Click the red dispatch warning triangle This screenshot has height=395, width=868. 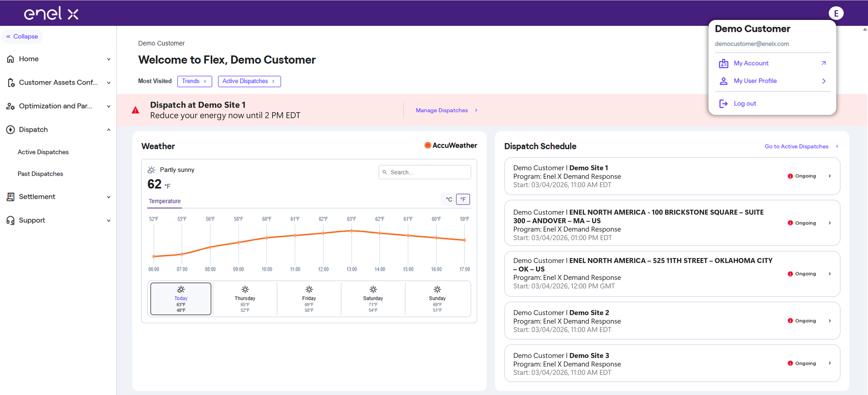point(136,110)
